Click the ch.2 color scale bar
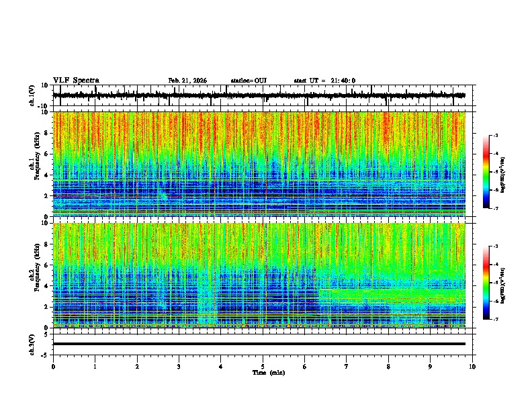The width and height of the screenshot is (532, 411). coord(486,283)
